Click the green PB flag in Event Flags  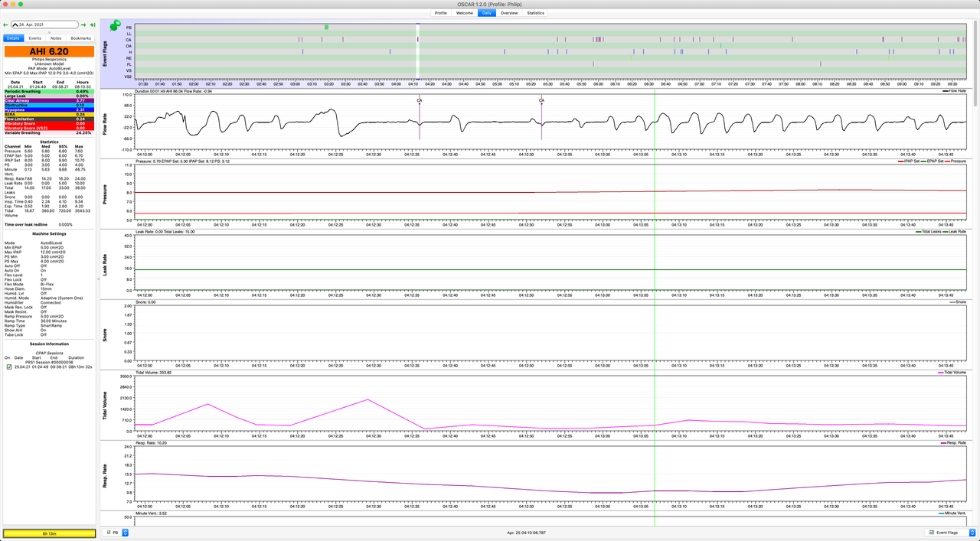326,27
